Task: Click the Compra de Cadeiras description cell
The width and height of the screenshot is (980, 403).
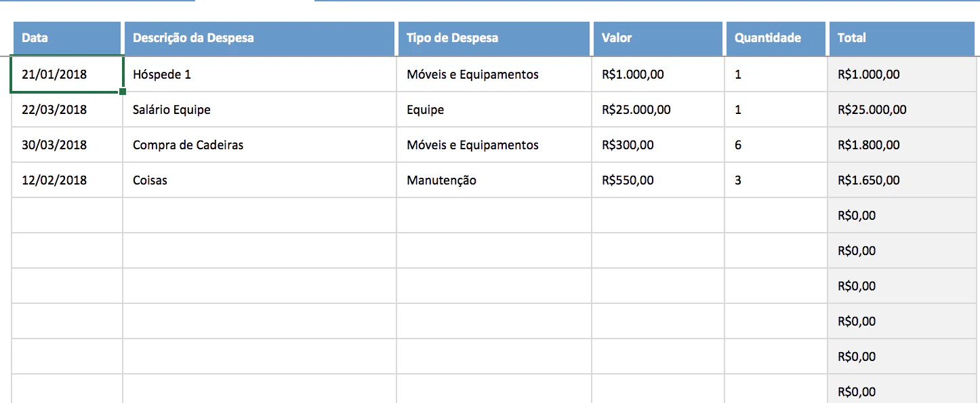Action: tap(259, 145)
